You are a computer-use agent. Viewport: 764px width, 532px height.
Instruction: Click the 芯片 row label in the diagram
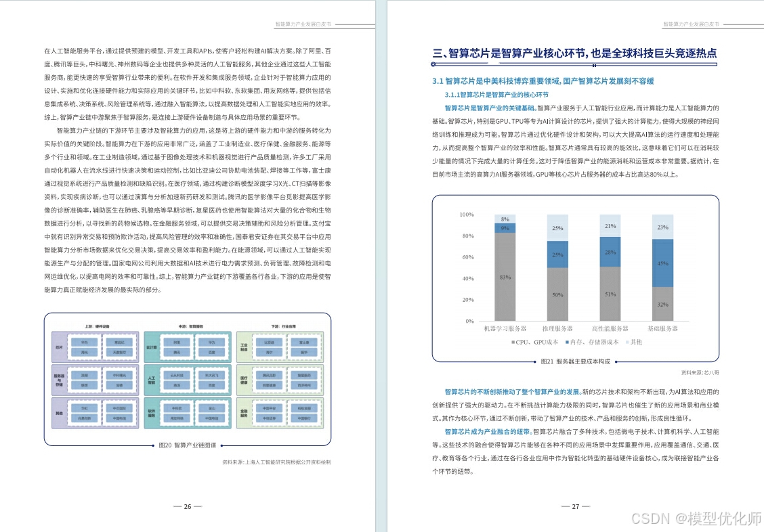coord(59,347)
